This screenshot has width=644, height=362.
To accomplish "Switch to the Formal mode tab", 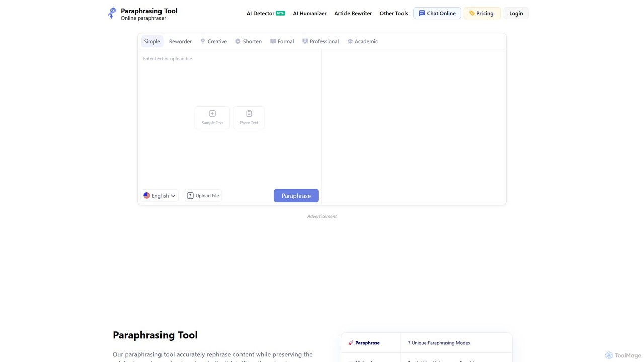I will click(282, 41).
